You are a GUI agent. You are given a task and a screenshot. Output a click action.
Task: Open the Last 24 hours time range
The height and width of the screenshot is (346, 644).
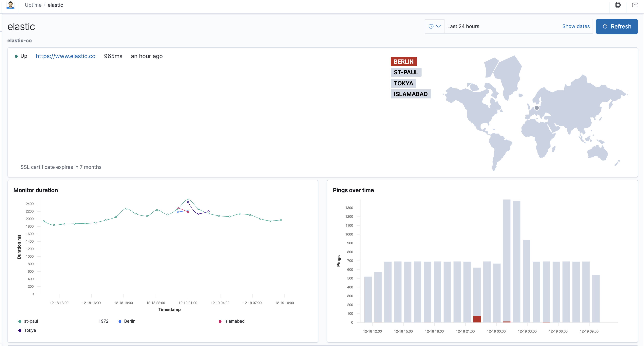click(x=463, y=26)
